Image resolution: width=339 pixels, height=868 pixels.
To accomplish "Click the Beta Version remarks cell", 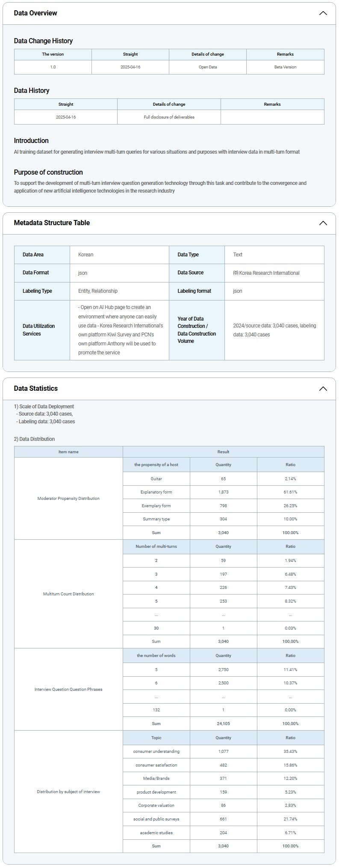I will 285,67.
